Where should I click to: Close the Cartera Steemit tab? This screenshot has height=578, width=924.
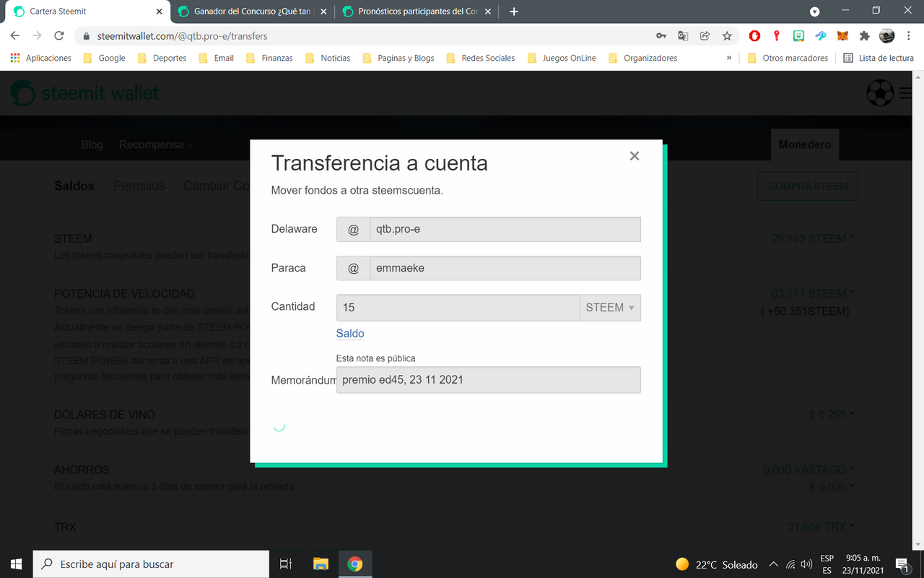pos(159,12)
